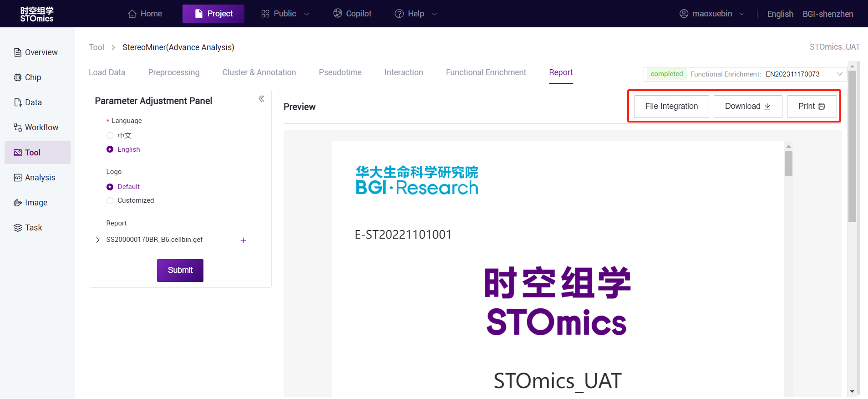Switch to the Functional Enrichment tab
The width and height of the screenshot is (868, 399).
click(486, 72)
